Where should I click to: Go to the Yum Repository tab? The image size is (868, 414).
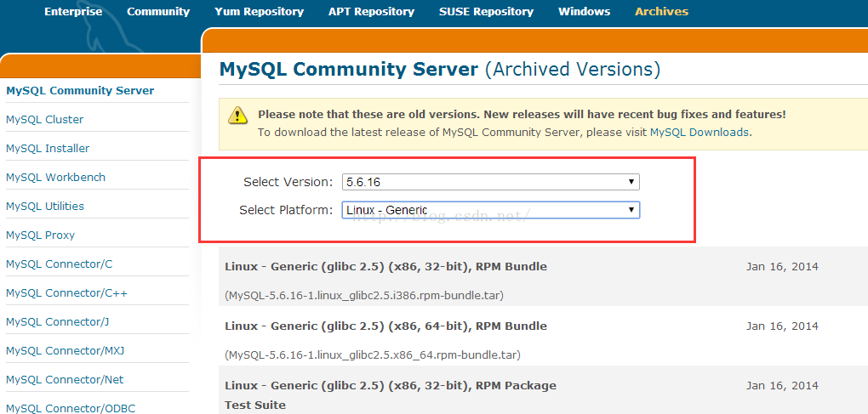pyautogui.click(x=260, y=12)
